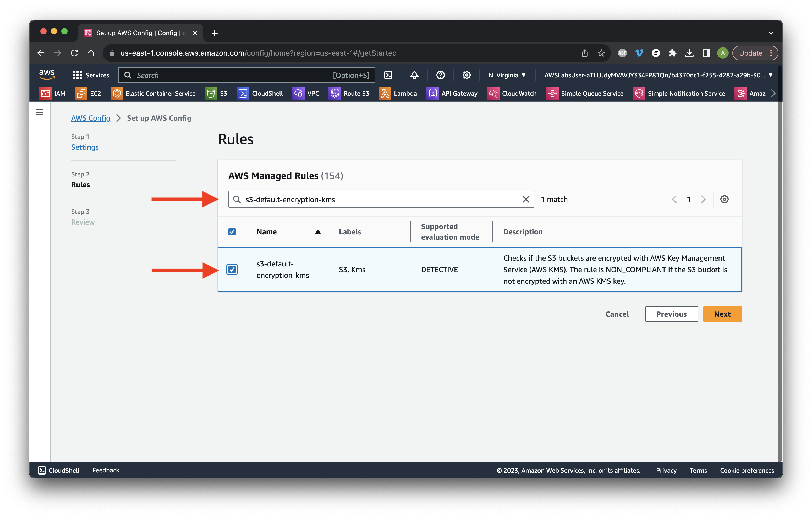Viewport: 812px width, 517px height.
Task: Open the browser tab list chevron
Action: pos(771,33)
